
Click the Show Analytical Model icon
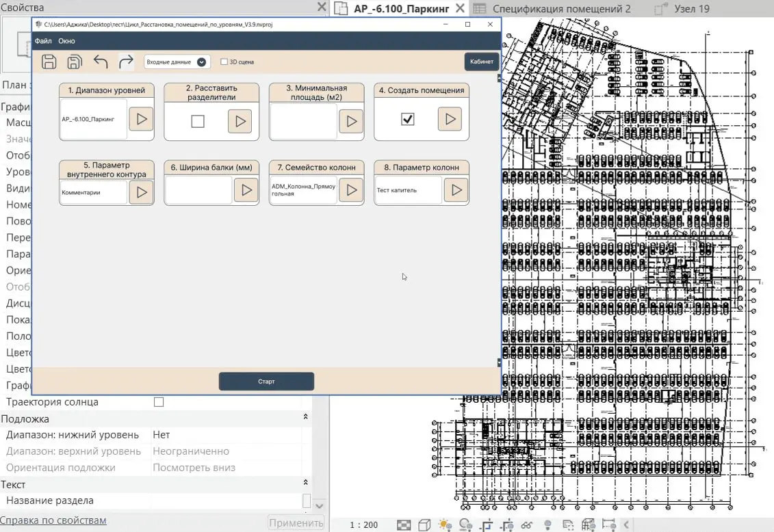(589, 525)
